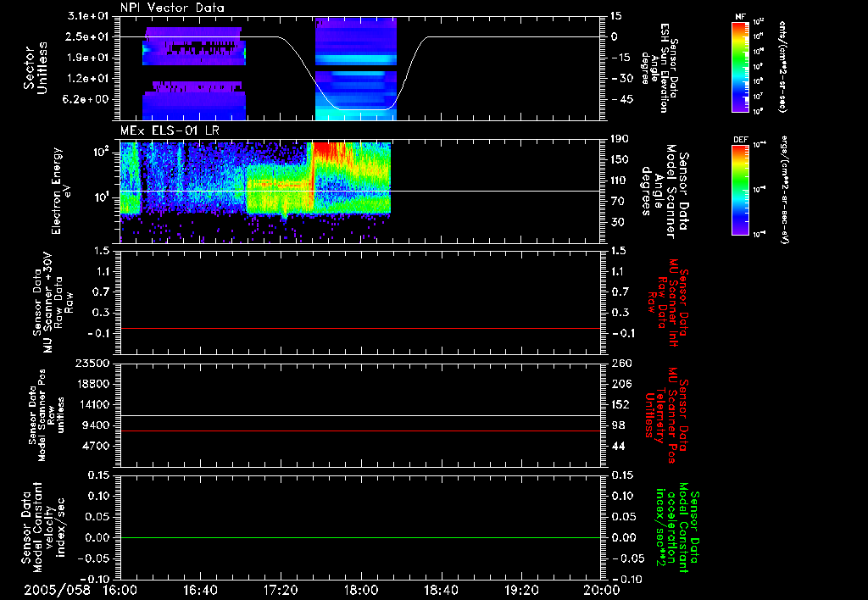Image resolution: width=868 pixels, height=600 pixels.
Task: Click the "-45" sun elevation tick label
Action: click(x=622, y=100)
